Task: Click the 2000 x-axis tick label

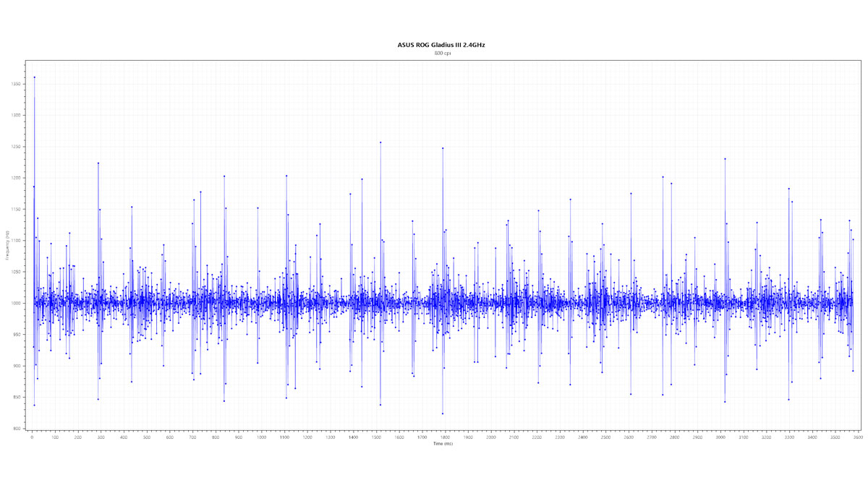Action: (490, 437)
